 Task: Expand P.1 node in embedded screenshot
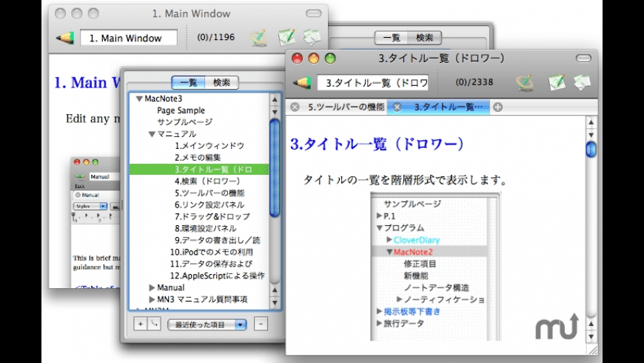pos(380,216)
